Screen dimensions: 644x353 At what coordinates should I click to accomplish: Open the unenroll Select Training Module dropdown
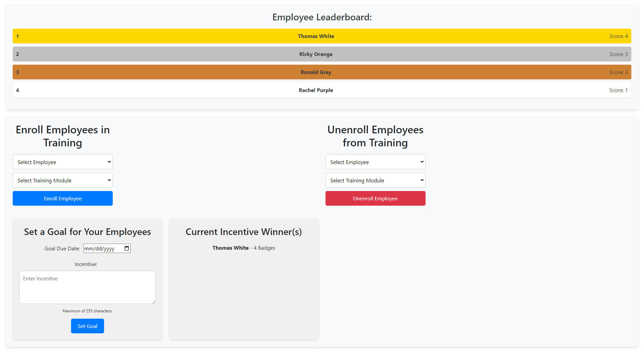(x=376, y=180)
